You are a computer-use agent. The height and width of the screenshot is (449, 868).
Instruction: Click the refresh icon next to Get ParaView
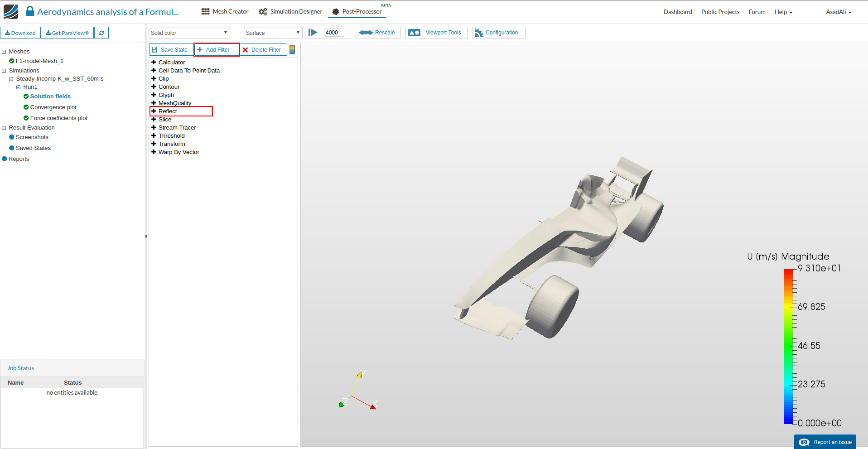(x=101, y=33)
